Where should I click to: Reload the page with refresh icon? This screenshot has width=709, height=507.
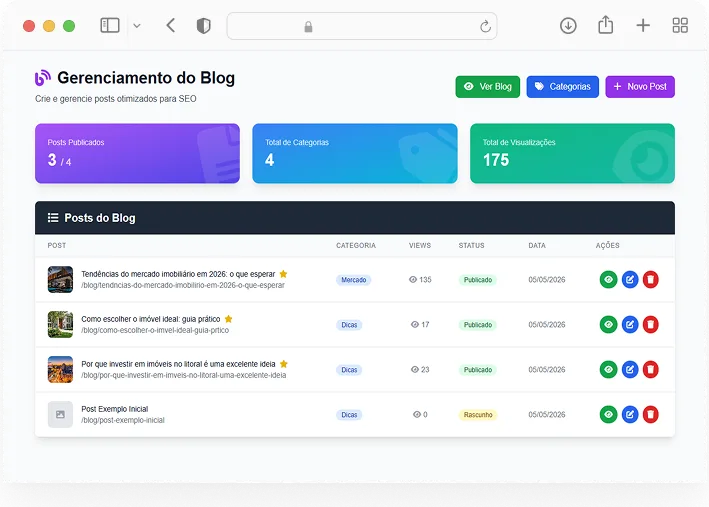[x=485, y=27]
